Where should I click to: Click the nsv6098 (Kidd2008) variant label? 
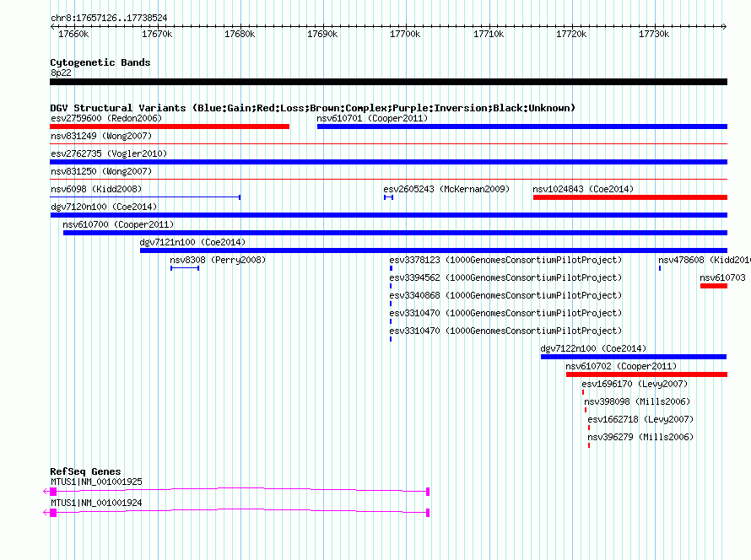(96, 189)
